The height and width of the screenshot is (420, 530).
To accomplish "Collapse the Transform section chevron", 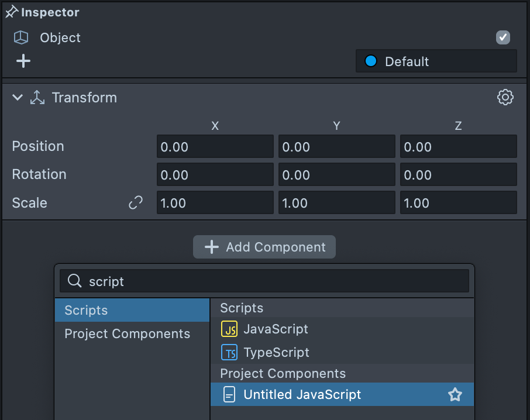I will click(x=17, y=98).
